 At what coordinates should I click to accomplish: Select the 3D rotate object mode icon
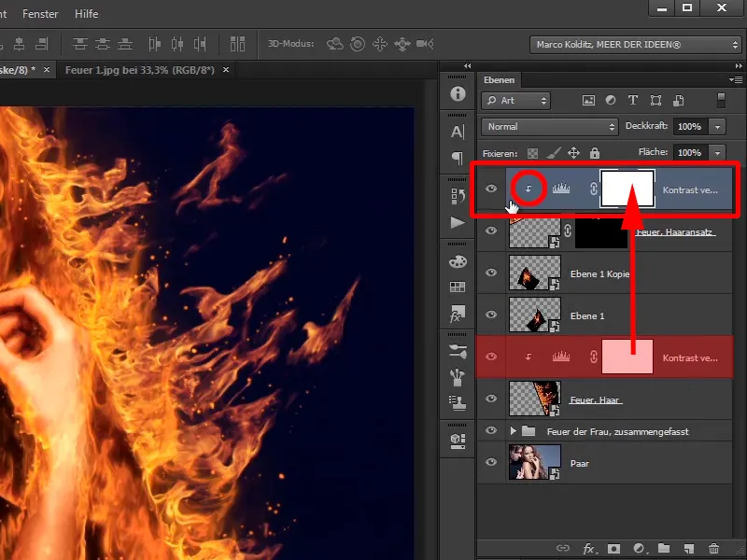click(335, 44)
